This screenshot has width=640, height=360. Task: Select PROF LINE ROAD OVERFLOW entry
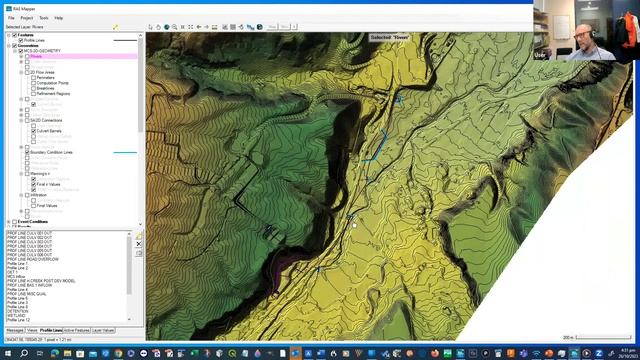coord(33,259)
